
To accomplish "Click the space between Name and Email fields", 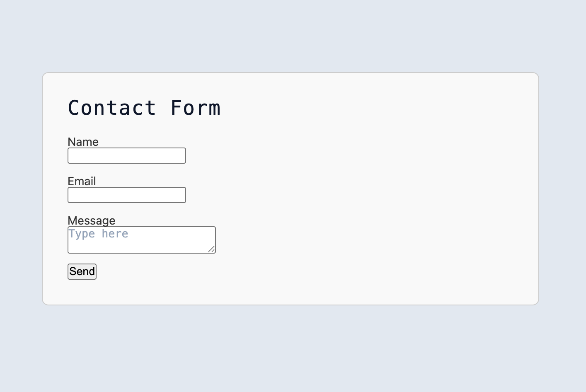I will click(126, 171).
